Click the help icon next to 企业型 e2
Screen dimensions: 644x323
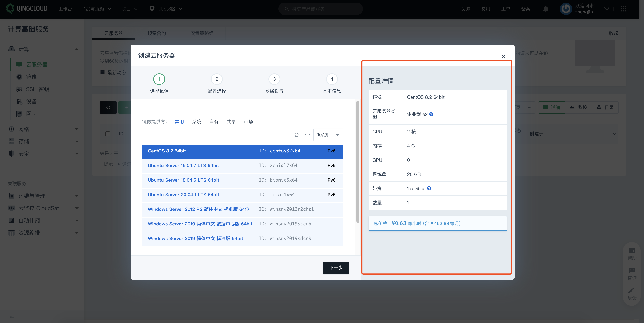(x=431, y=114)
